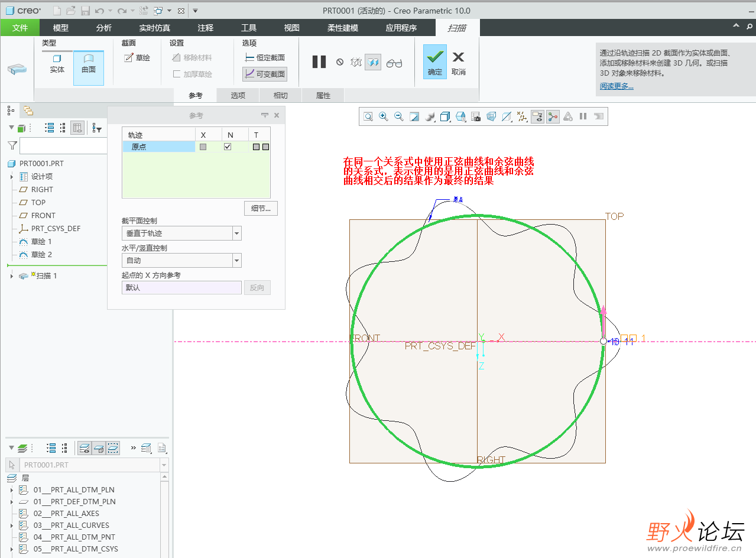Click the Redo arrow icon
The height and width of the screenshot is (558, 756).
point(122,11)
